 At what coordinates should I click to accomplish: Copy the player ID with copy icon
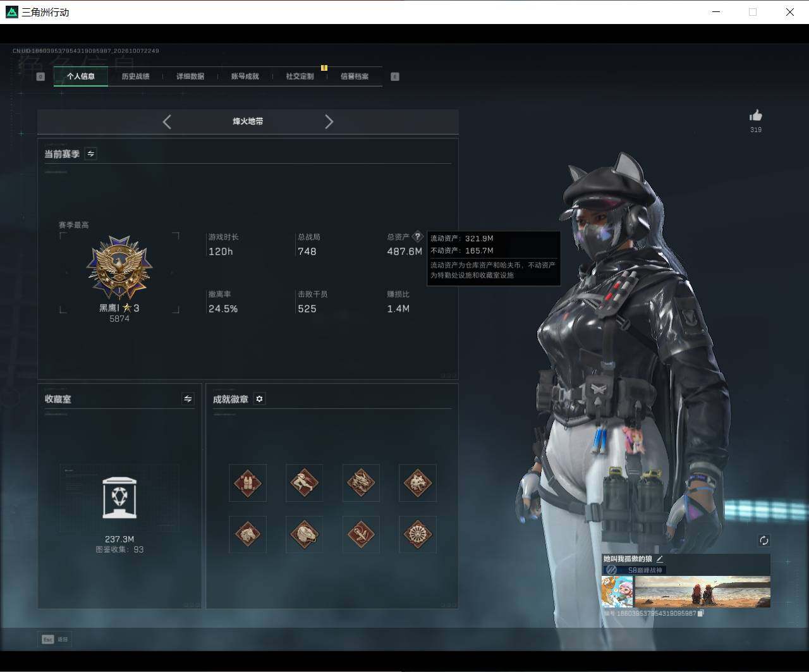[700, 613]
